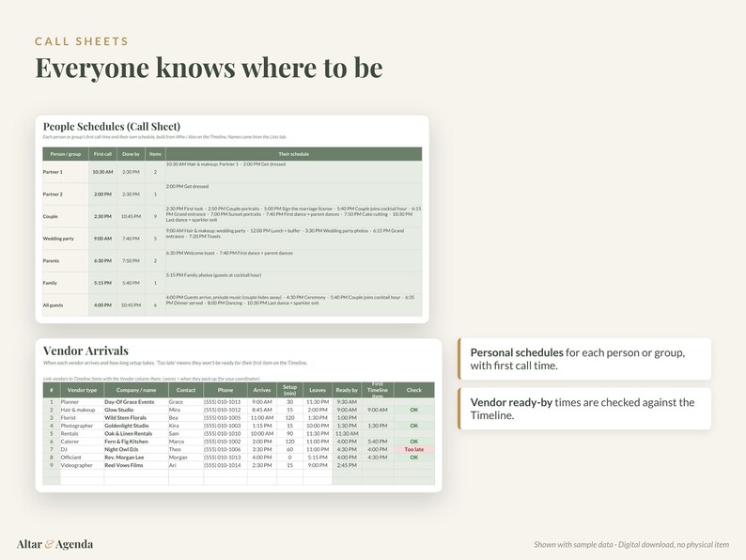
Task: Click the "Rev. Morgan Lee" company cell
Action: click(136, 458)
